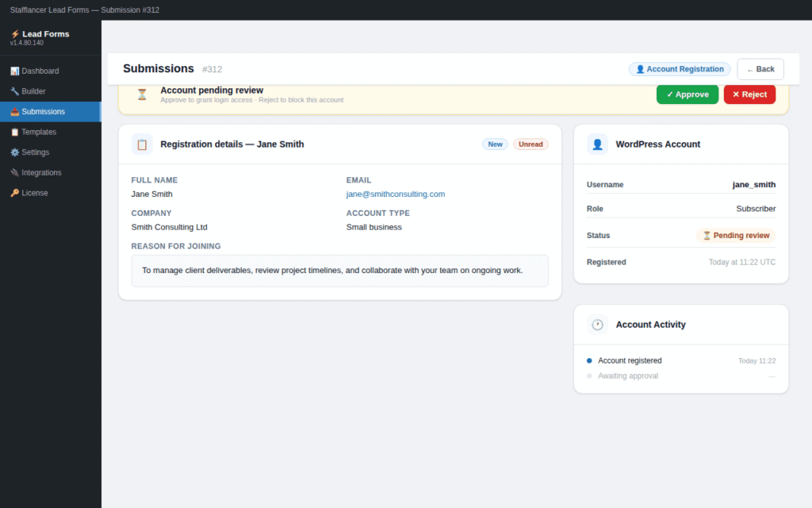Click the Today at 11:22 UTC registered time
The image size is (812, 508).
[741, 262]
